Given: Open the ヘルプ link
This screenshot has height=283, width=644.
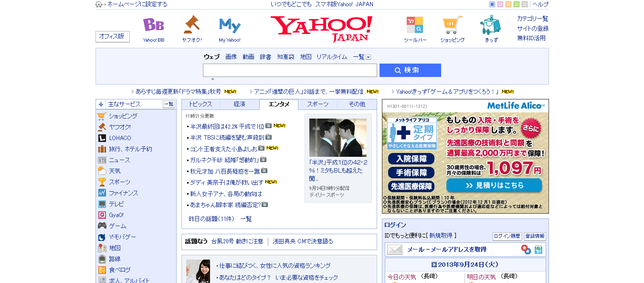Looking at the screenshot, I should (x=540, y=4).
